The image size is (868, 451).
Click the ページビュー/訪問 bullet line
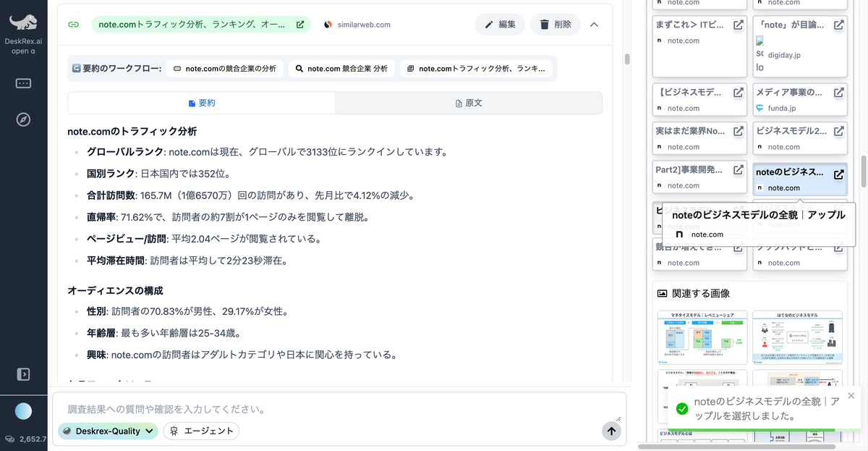pos(204,239)
